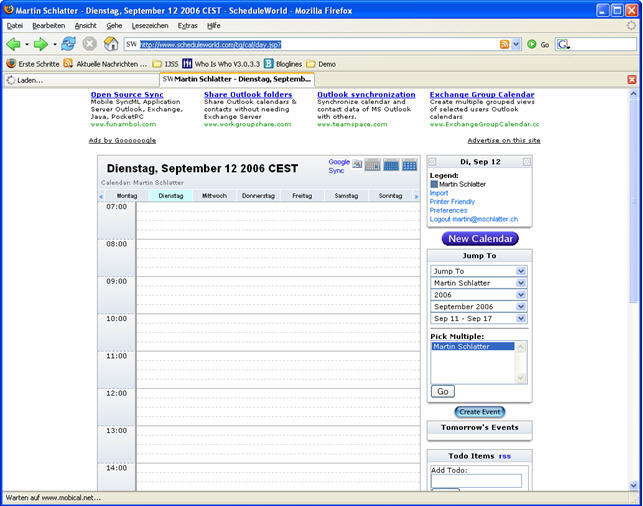
Task: Switch to the Laden... tab
Action: point(81,80)
